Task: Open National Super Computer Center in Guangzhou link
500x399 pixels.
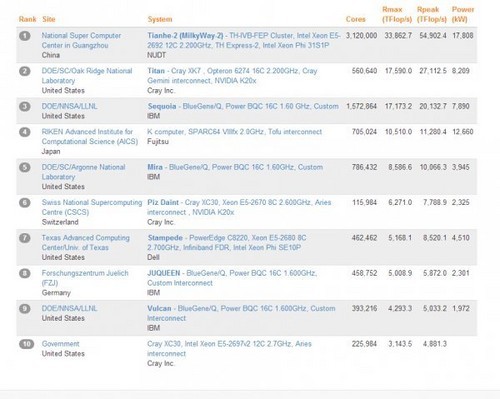Action: [x=81, y=40]
